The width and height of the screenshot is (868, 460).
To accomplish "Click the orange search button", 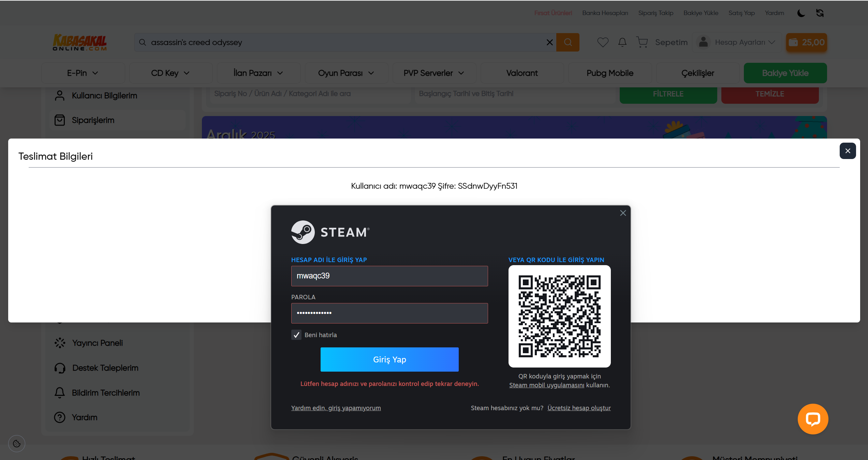I will 568,42.
